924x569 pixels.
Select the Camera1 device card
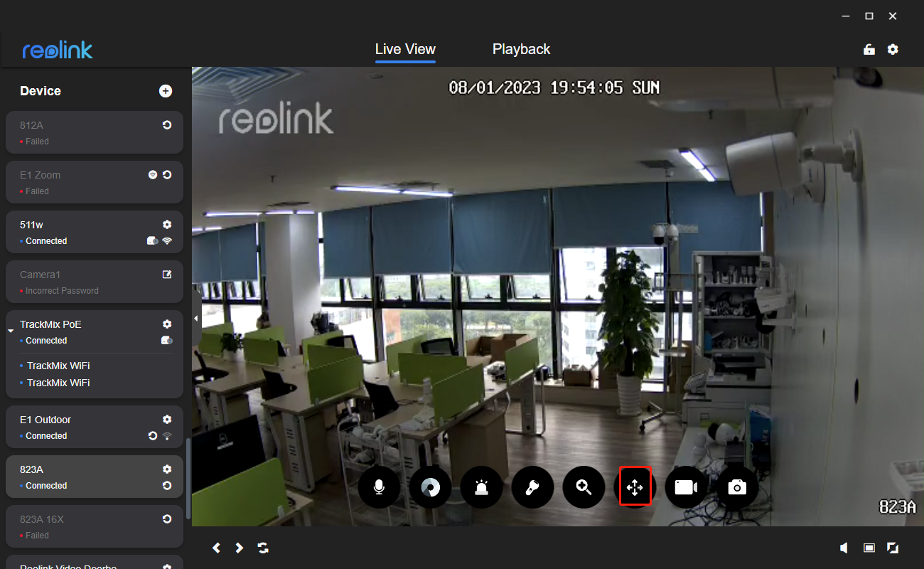(x=95, y=282)
